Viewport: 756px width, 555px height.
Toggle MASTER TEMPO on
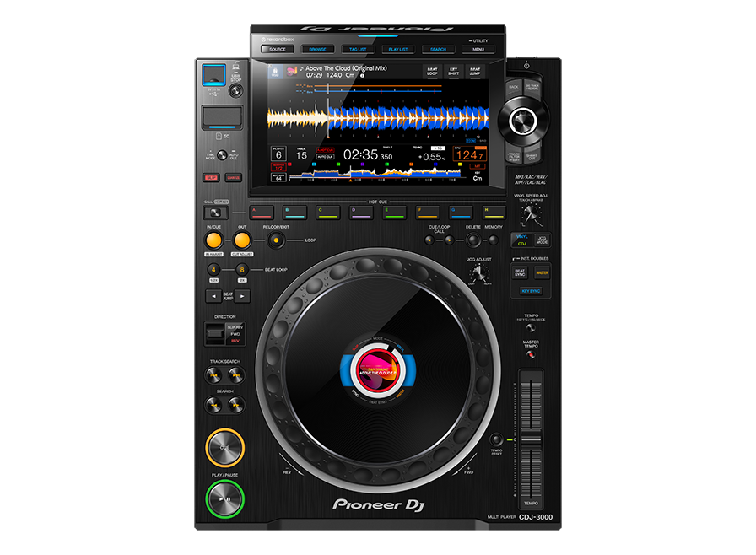pyautogui.click(x=532, y=354)
